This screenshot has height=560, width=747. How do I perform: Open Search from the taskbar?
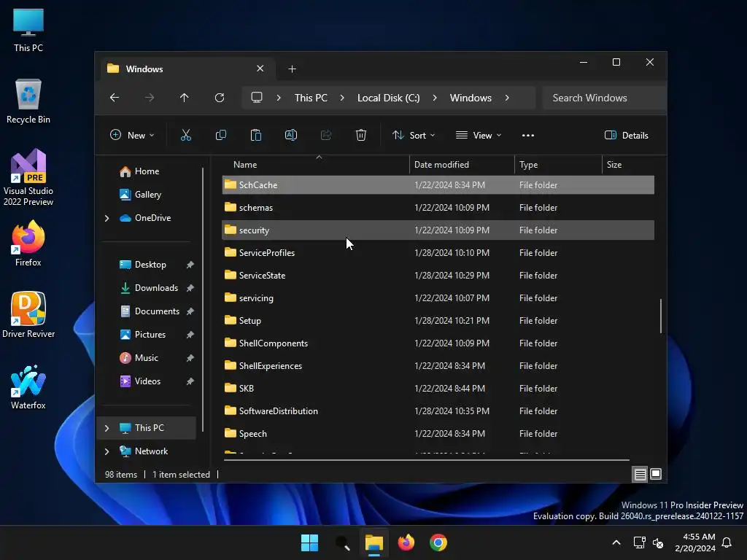342,542
